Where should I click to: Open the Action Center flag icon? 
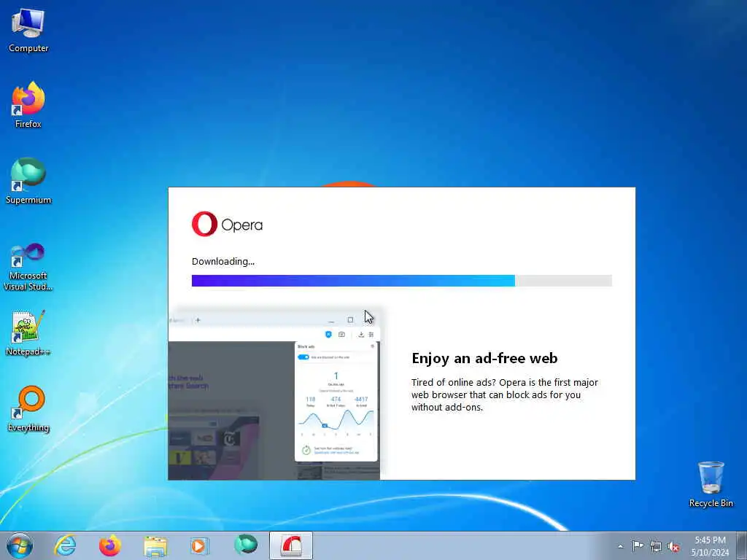pyautogui.click(x=638, y=545)
